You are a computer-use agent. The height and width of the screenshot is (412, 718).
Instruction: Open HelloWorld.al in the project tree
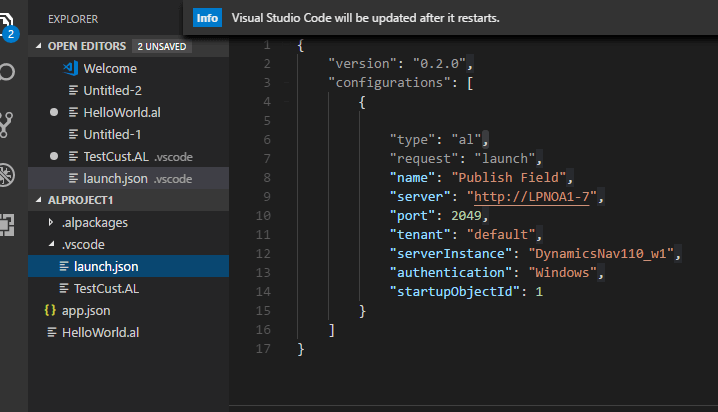pos(128,332)
